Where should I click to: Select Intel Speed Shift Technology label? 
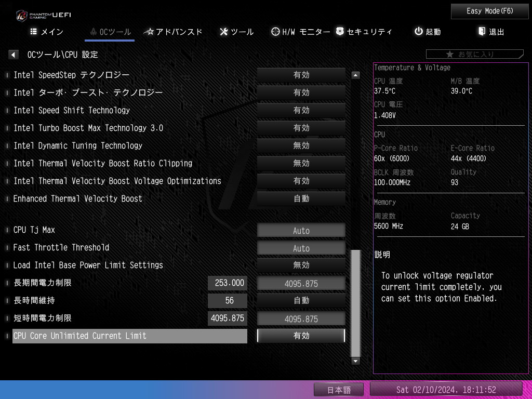pyautogui.click(x=72, y=110)
